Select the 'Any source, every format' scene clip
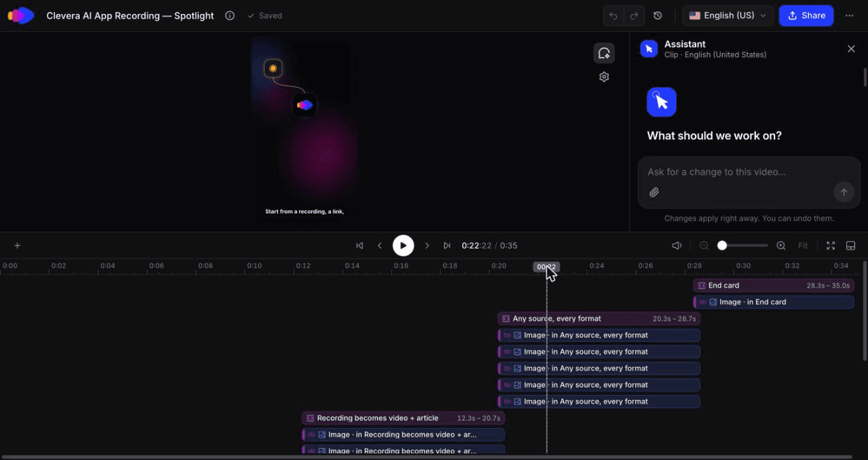 [599, 319]
